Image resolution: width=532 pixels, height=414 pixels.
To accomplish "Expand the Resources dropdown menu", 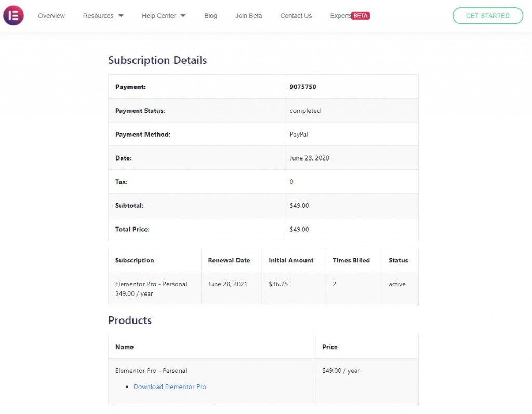I will pos(98,16).
